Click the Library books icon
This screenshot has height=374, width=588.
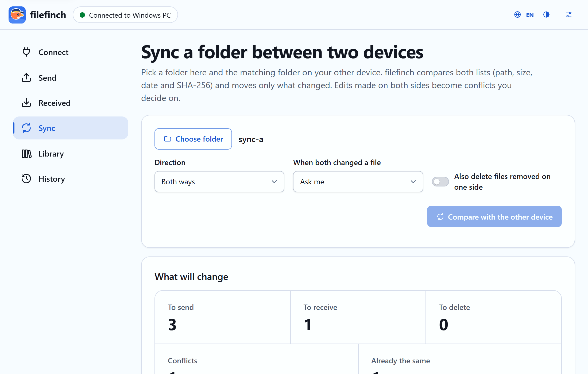click(x=26, y=154)
